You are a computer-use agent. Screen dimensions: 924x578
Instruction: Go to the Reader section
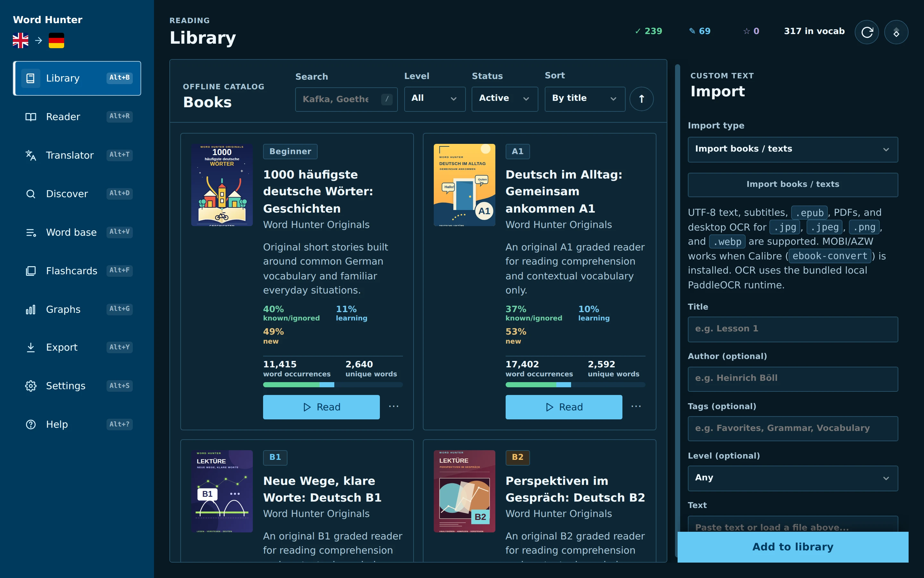(77, 117)
